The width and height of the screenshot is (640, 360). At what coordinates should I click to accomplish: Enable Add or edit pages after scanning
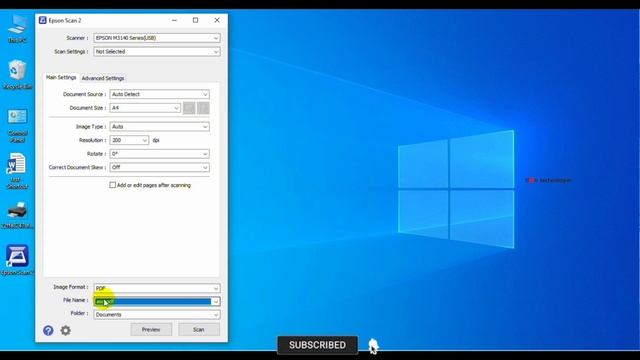[112, 185]
